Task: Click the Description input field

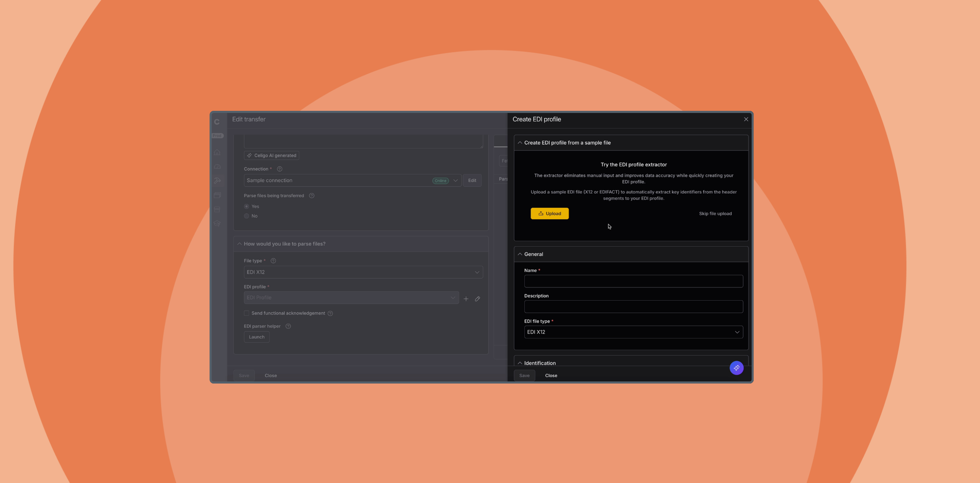Action: (633, 307)
